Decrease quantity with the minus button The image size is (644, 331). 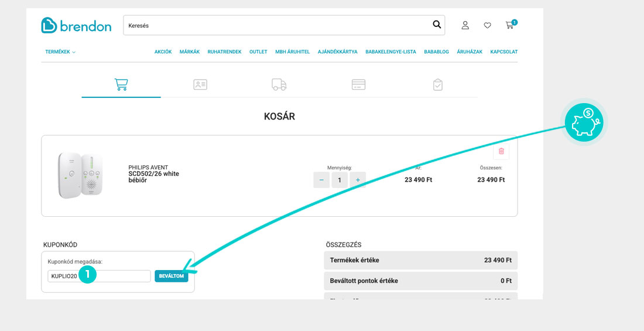click(321, 180)
